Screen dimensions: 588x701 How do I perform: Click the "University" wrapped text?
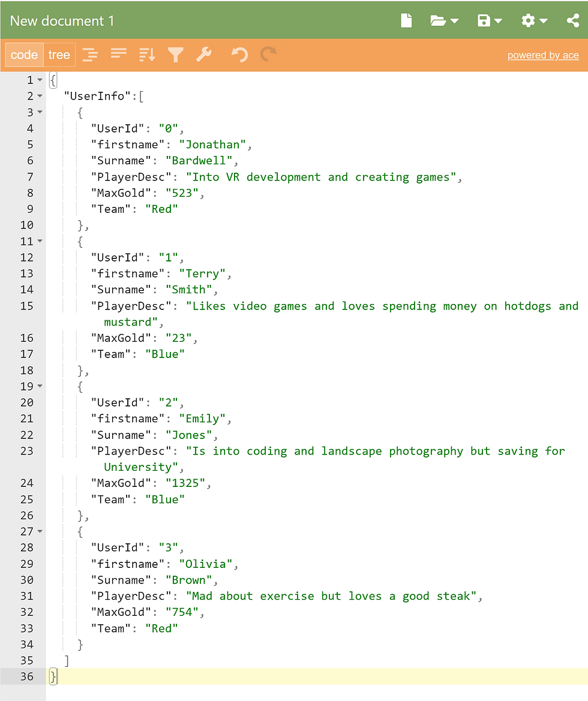coord(142,467)
